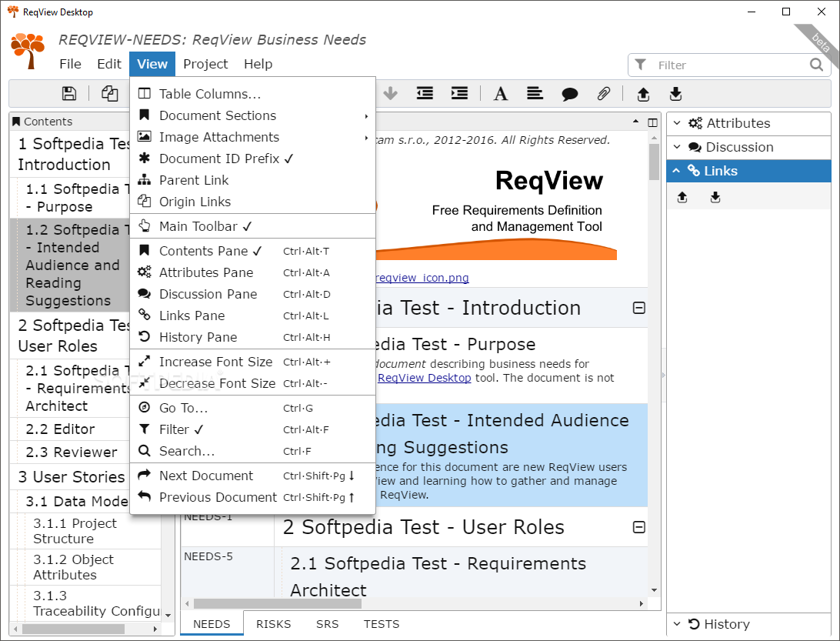Open the Project menu

205,64
